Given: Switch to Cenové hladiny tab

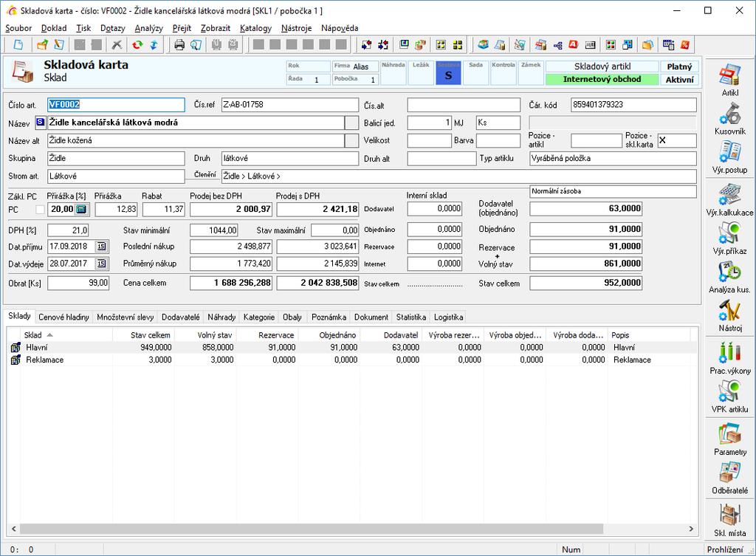Looking at the screenshot, I should tap(63, 317).
